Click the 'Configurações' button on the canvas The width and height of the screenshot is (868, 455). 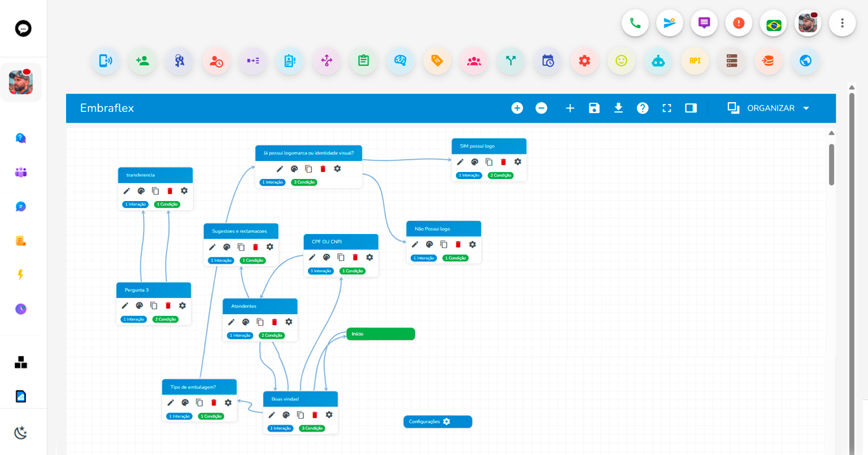[437, 421]
